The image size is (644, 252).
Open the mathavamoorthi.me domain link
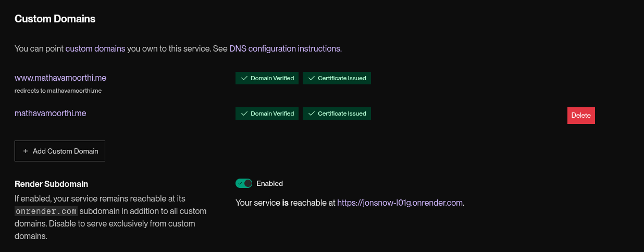(51, 113)
